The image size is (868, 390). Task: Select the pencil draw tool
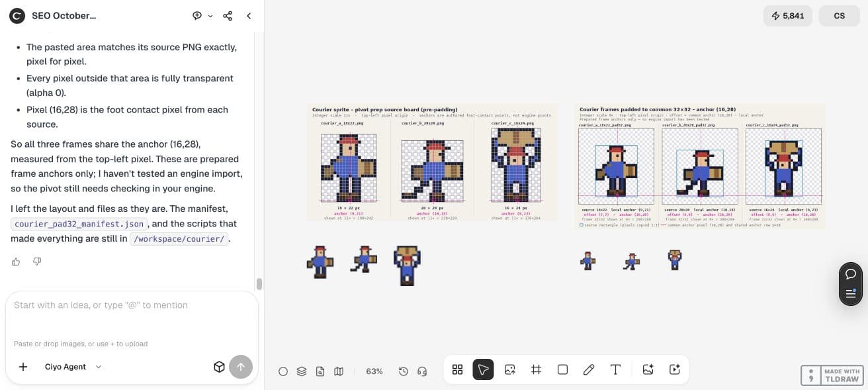coord(589,369)
